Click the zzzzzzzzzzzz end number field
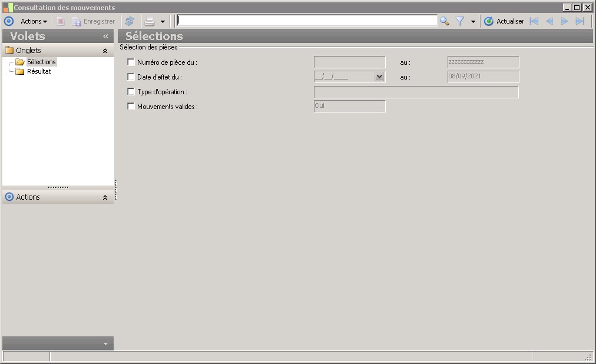Screen dimensions: 596x364 coord(483,62)
